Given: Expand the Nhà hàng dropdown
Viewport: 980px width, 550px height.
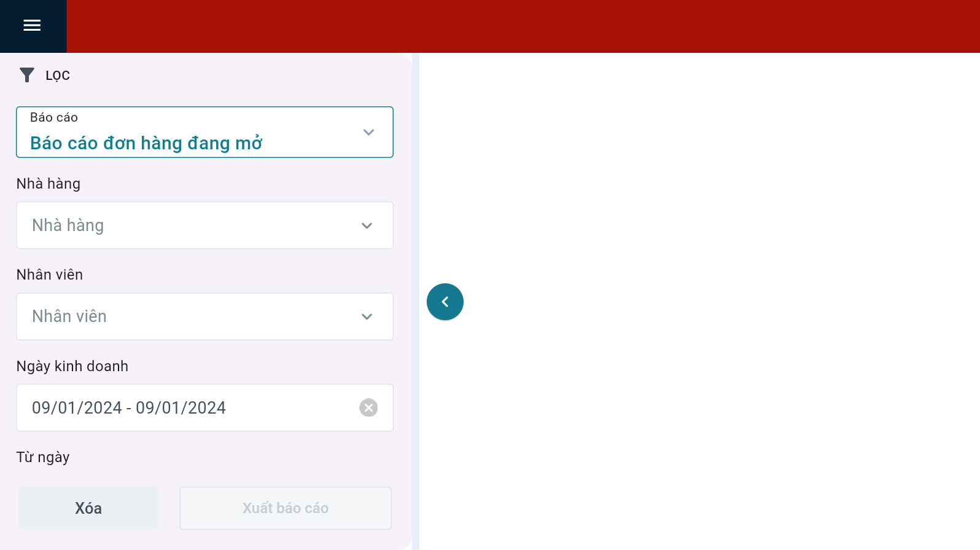Looking at the screenshot, I should click(x=204, y=226).
